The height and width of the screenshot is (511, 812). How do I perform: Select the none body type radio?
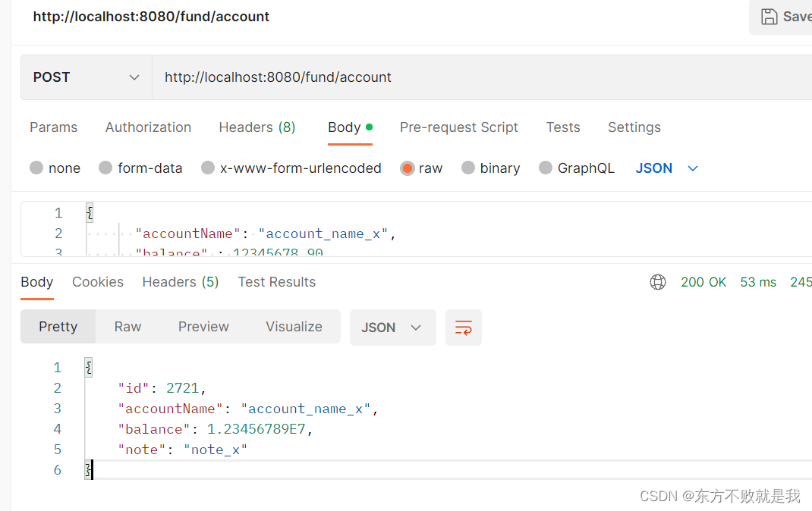(36, 168)
